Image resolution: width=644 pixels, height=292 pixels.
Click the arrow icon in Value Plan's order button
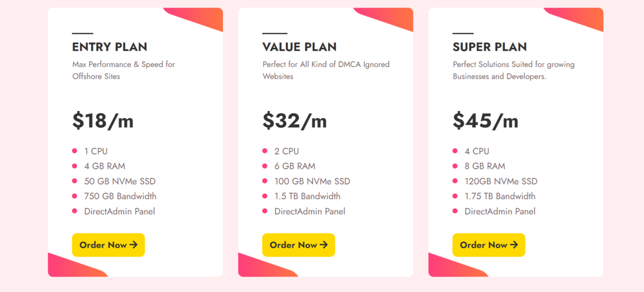point(324,245)
